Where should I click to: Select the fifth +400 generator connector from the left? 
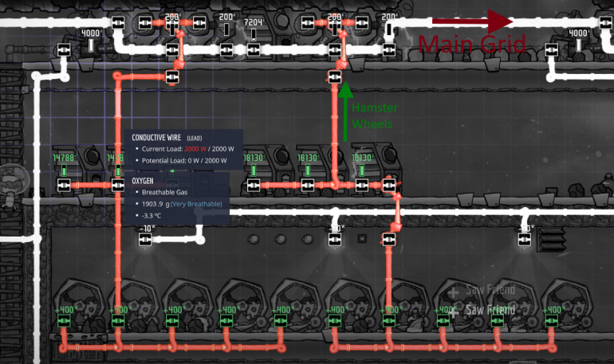click(281, 321)
